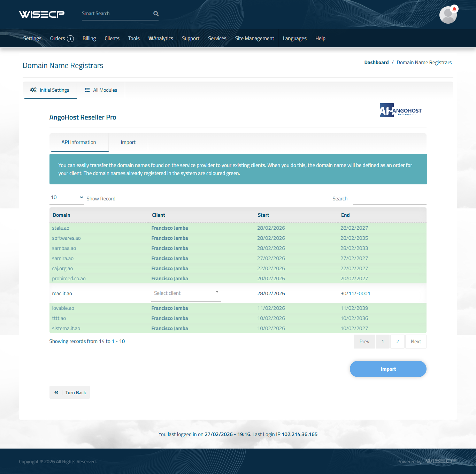
Task: Open the API Information tab
Action: (x=79, y=142)
